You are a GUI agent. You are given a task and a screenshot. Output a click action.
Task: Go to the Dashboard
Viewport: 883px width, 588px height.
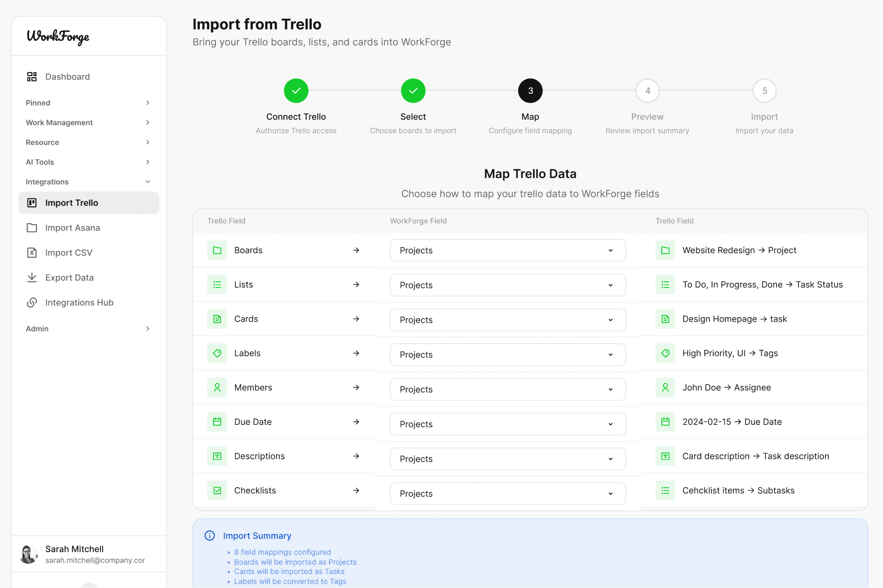pos(67,76)
